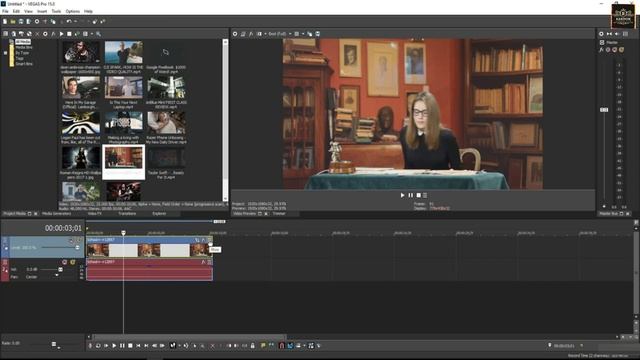Open the Project Media Views dropdown arrow
640x360 pixels.
(x=92, y=34)
